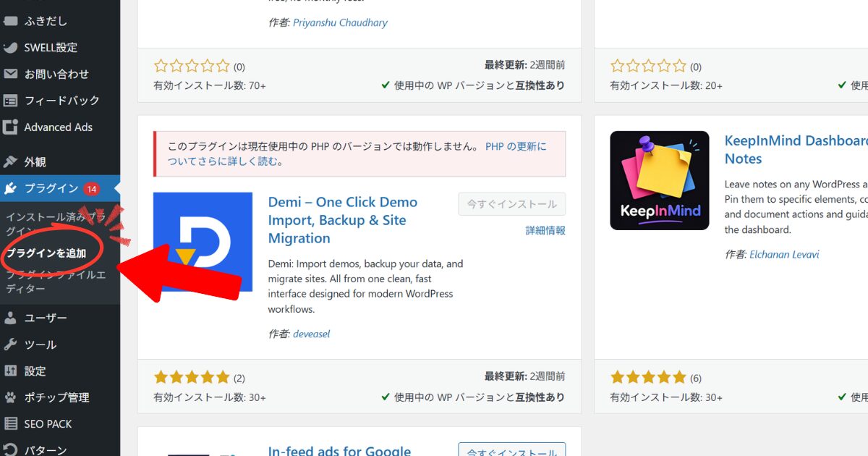This screenshot has width=868, height=456.
Task: Click the ツール wrench icon
Action: click(10, 345)
